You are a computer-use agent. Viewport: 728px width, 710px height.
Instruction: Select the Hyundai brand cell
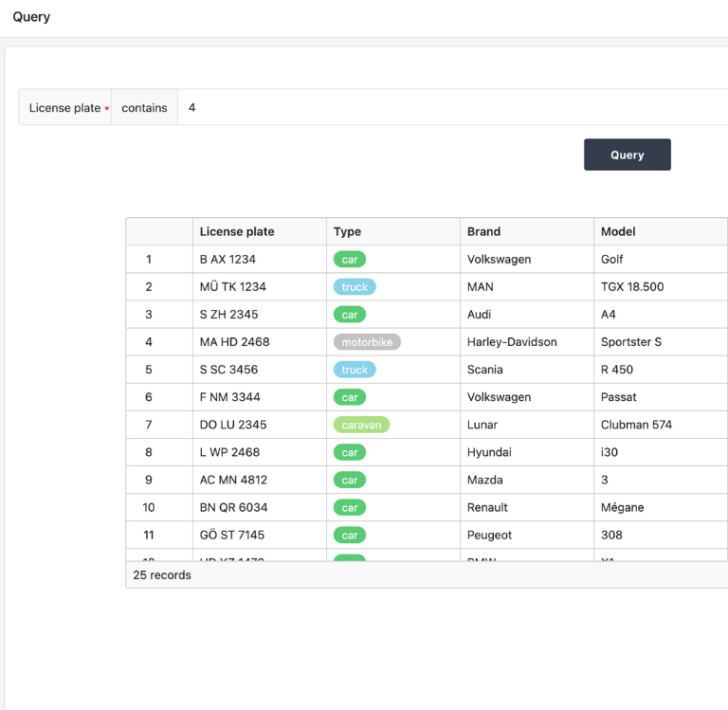coord(527,452)
